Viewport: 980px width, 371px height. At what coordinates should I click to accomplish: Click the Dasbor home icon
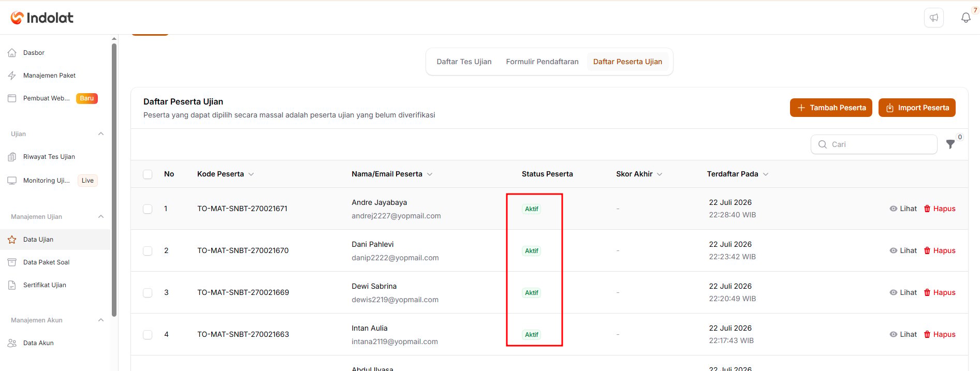click(12, 53)
